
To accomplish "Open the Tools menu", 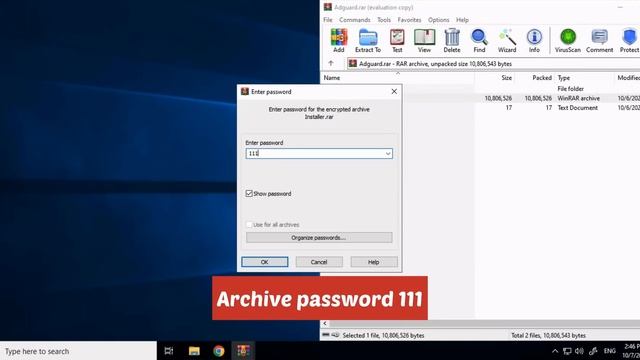I will coord(384,20).
